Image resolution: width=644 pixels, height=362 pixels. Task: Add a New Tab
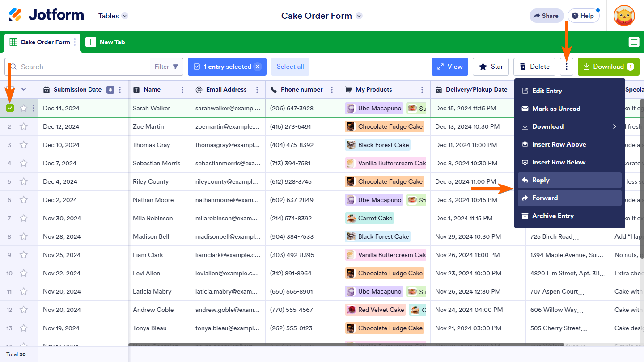pyautogui.click(x=106, y=42)
